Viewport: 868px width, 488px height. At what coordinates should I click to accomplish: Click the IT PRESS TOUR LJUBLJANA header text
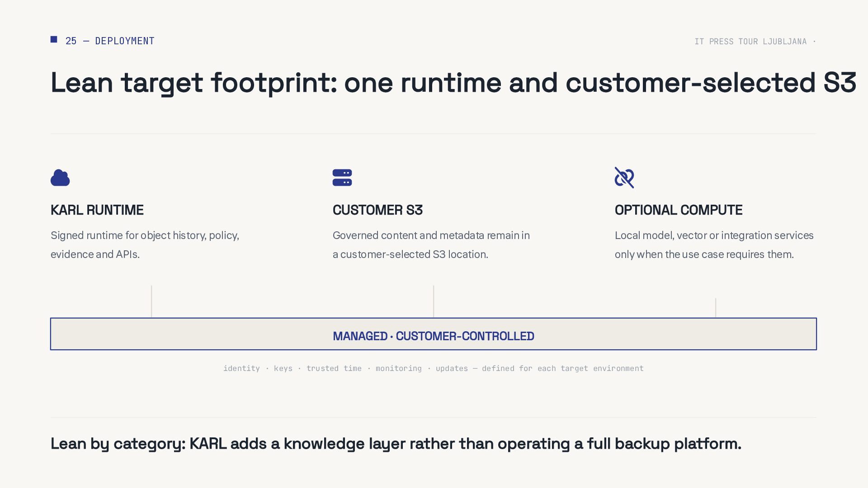(x=750, y=42)
